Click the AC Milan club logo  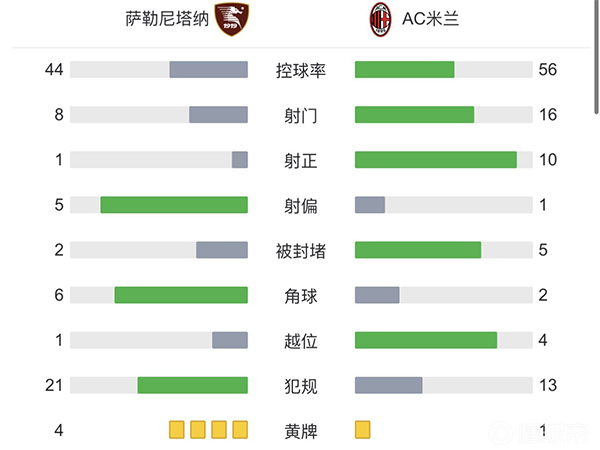point(381,19)
